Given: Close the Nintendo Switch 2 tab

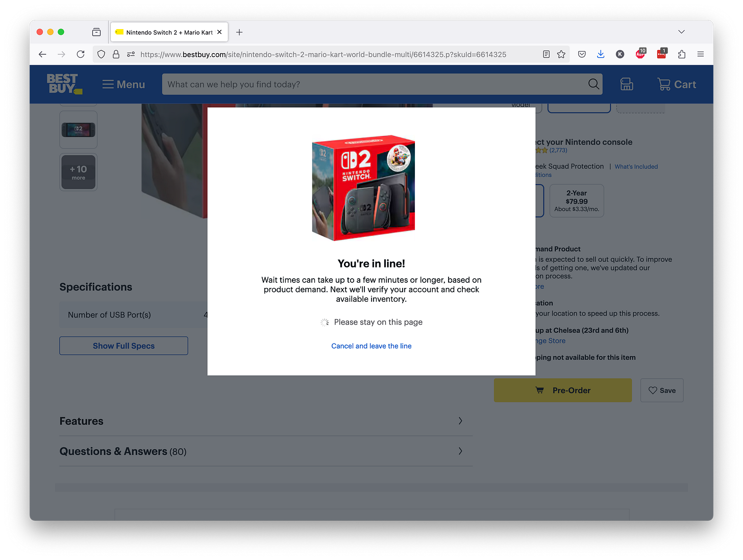Looking at the screenshot, I should tap(219, 32).
